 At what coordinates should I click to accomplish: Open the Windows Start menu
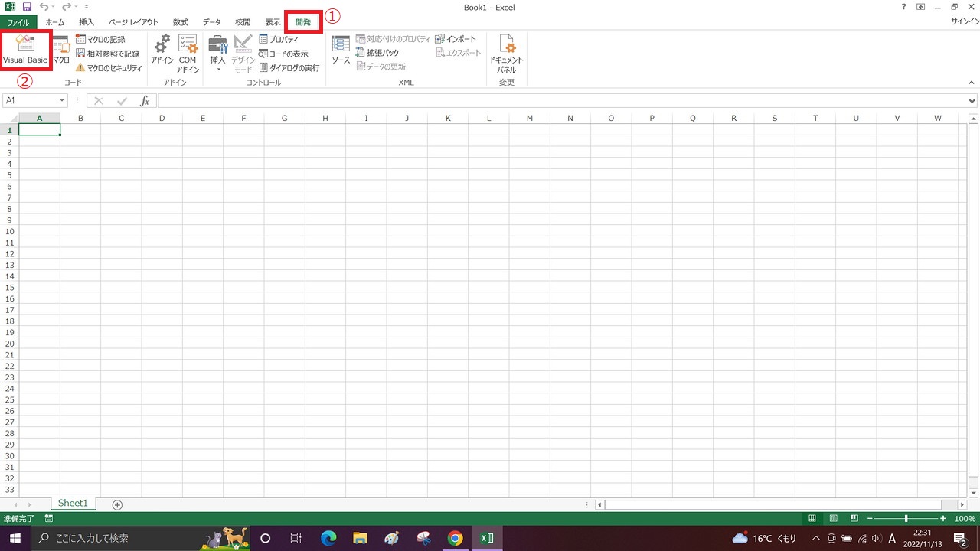(15, 538)
